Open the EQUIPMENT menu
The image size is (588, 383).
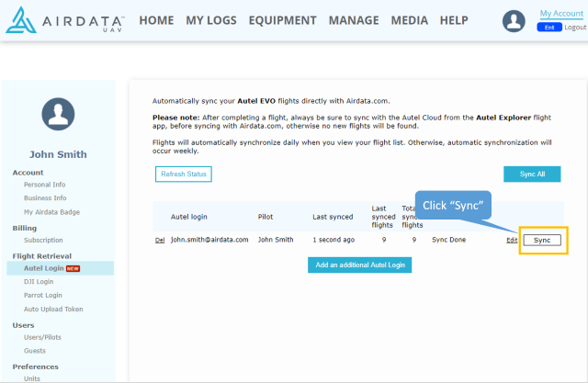pyautogui.click(x=282, y=20)
